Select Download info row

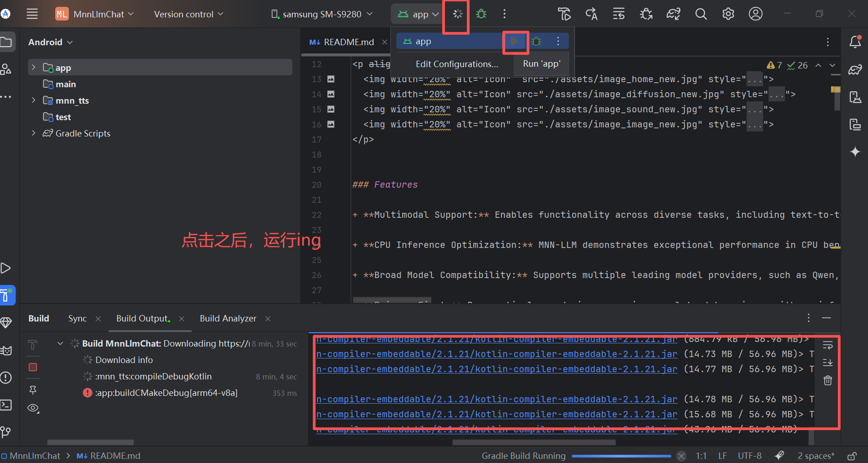tap(124, 360)
